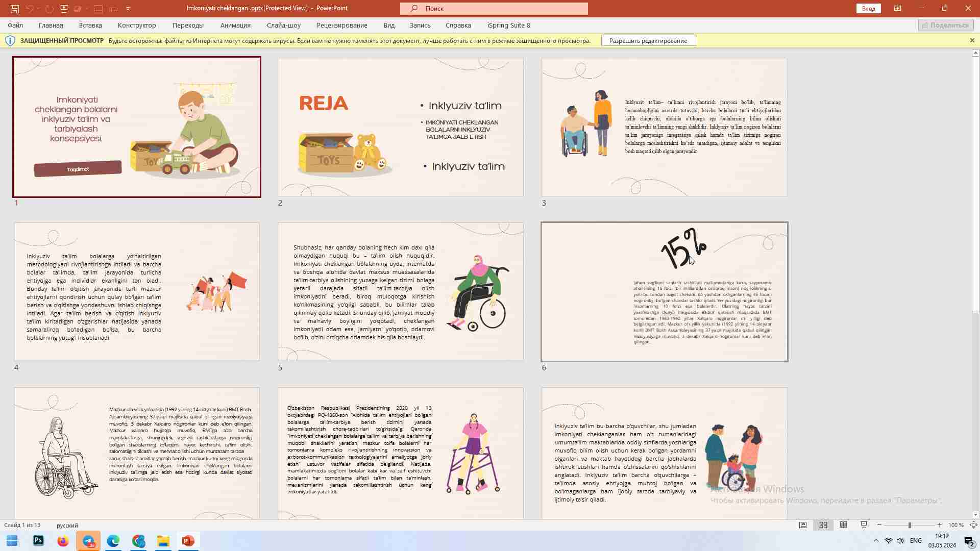Open Firefox from the taskbar

(x=63, y=541)
